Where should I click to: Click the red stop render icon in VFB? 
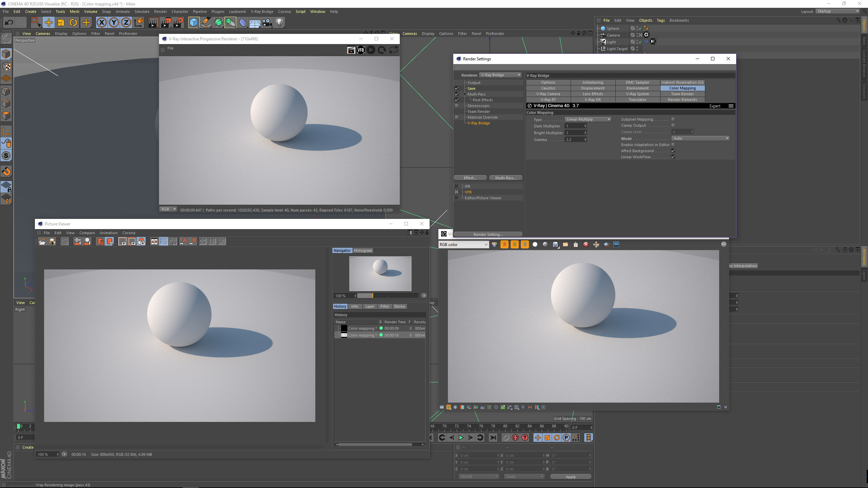pyautogui.click(x=586, y=245)
